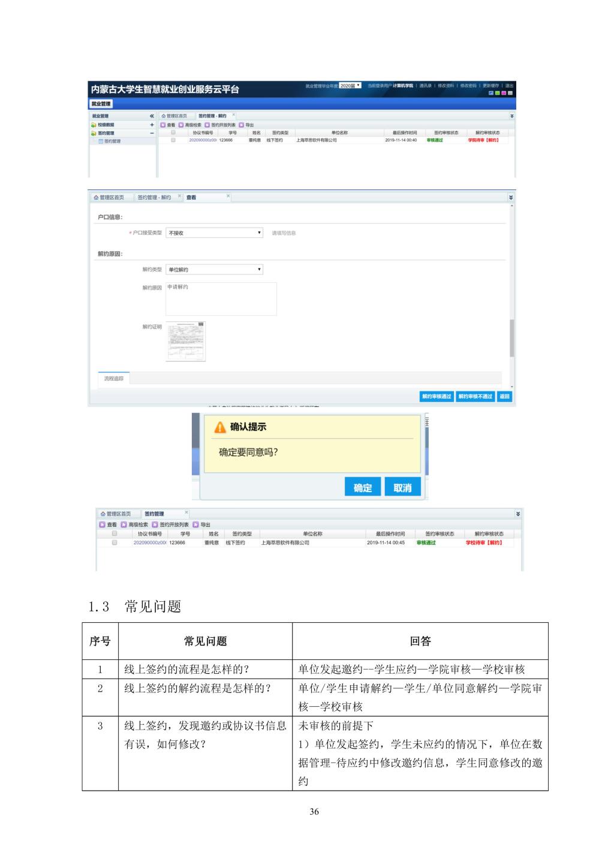
Task: Click the 签约开放列表 icon in top toolbar
Action: click(x=207, y=125)
